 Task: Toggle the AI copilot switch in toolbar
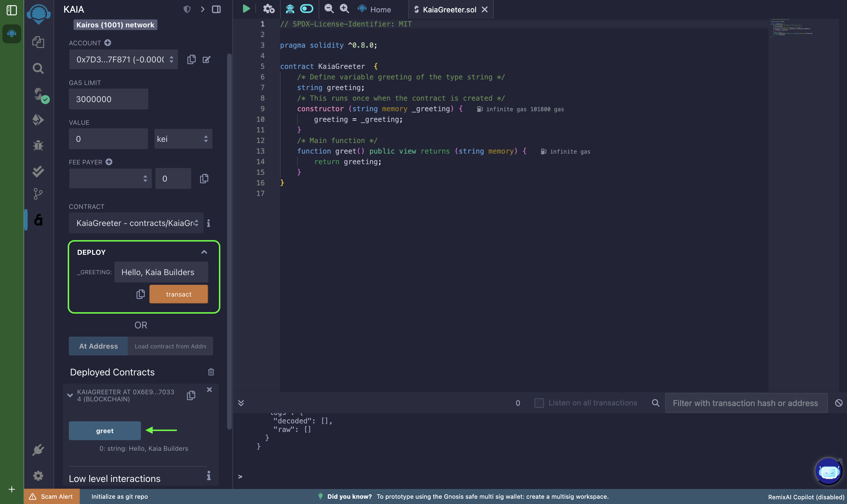pos(306,9)
